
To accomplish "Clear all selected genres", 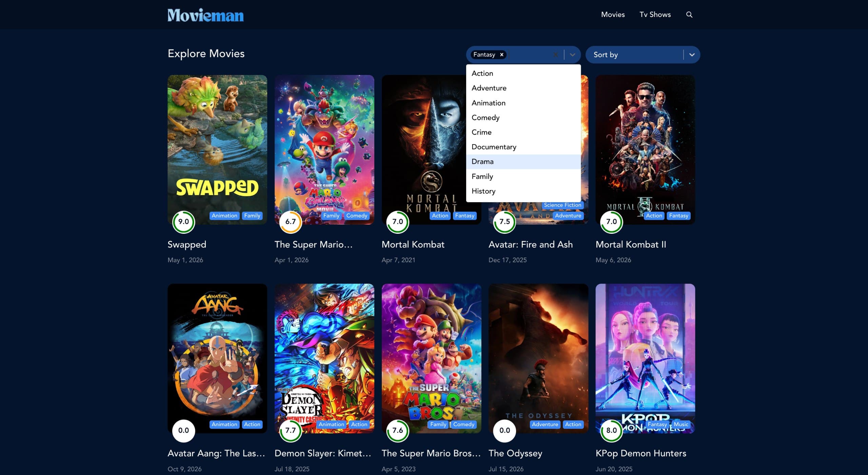I will [555, 55].
